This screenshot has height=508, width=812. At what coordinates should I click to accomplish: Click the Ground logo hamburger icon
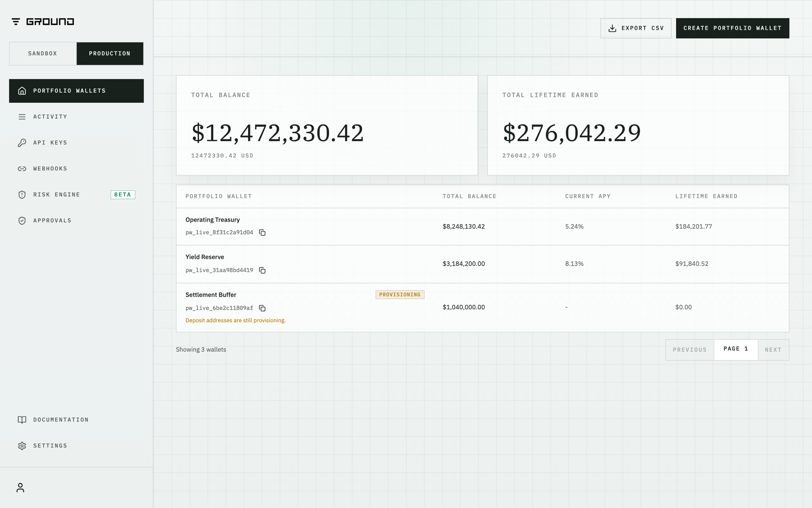tap(16, 21)
